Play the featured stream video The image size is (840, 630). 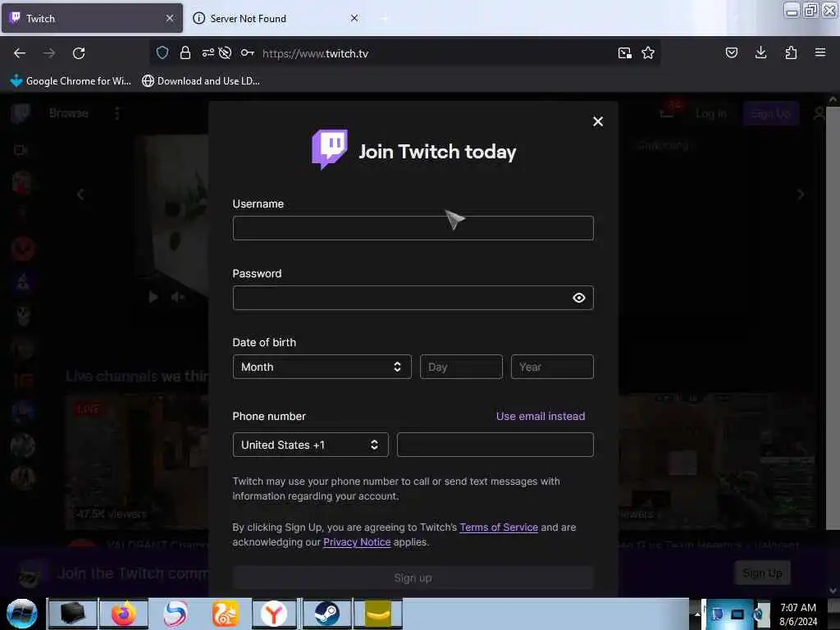[x=153, y=297]
